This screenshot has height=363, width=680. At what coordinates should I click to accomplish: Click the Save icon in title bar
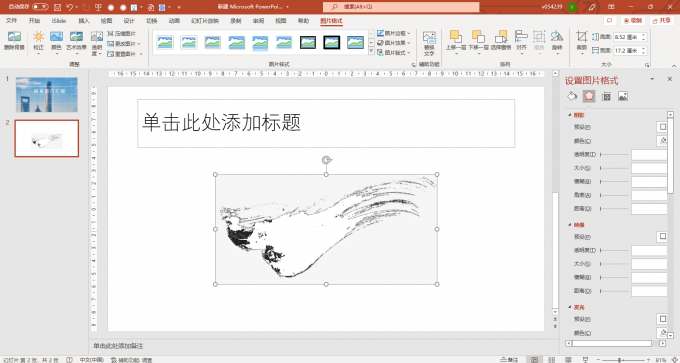click(x=58, y=7)
